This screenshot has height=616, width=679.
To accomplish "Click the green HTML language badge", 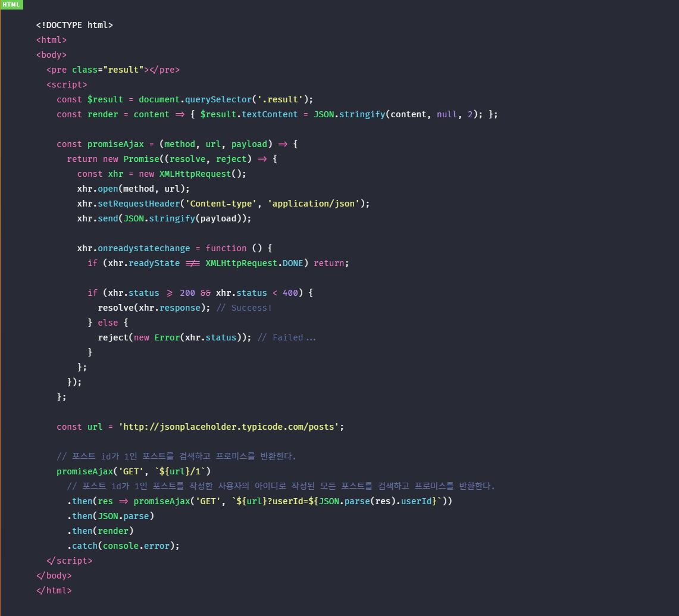I will 11,5.
